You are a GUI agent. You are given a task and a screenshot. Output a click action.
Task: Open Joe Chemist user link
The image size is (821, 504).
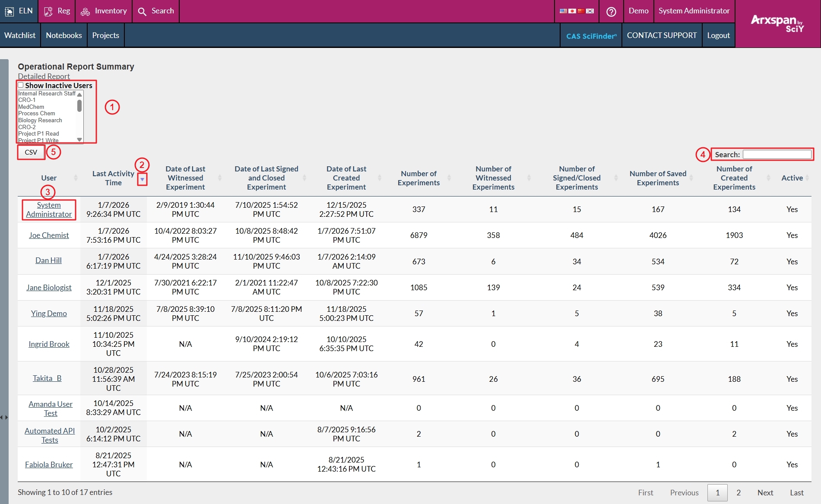click(x=49, y=235)
